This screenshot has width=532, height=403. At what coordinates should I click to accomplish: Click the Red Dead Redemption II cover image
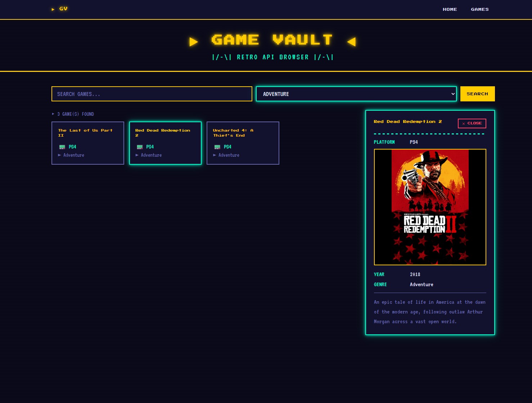click(430, 207)
